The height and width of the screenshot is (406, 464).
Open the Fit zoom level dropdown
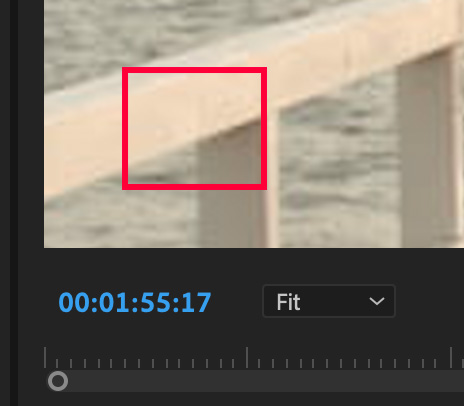tap(329, 301)
